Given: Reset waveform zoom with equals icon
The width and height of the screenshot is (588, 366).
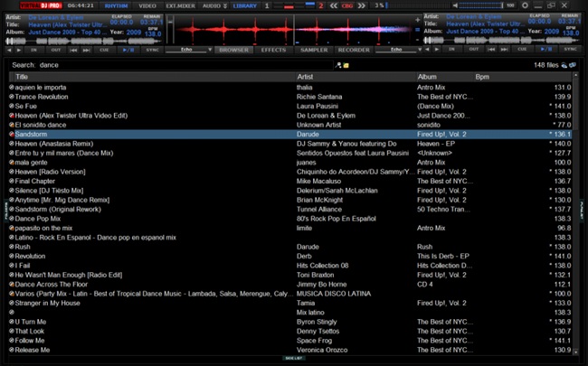Looking at the screenshot, I should click(417, 30).
